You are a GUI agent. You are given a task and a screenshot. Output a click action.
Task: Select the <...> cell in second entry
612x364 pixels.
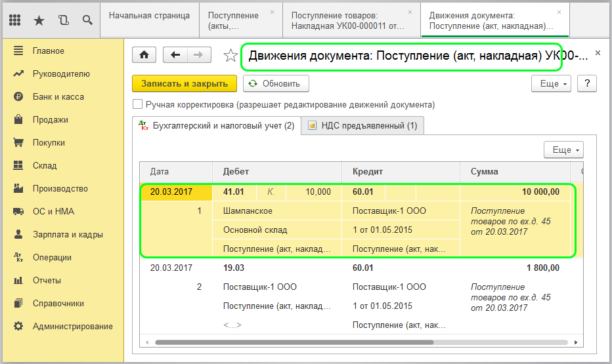tap(232, 325)
